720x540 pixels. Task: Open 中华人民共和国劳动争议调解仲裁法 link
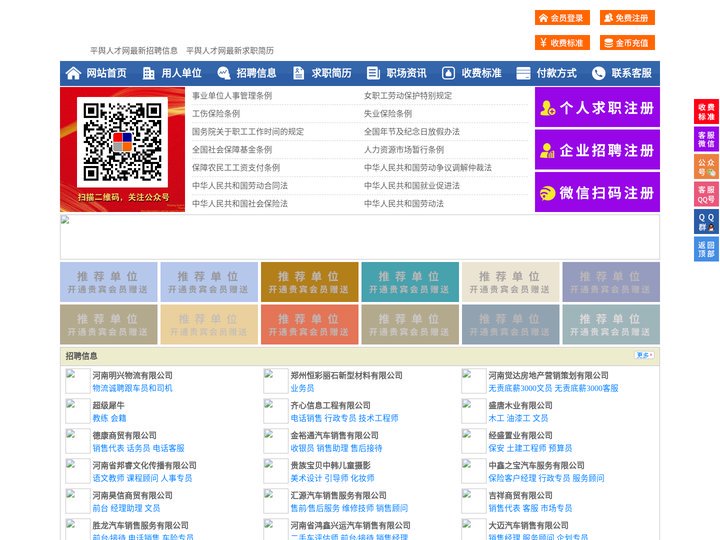click(428, 167)
